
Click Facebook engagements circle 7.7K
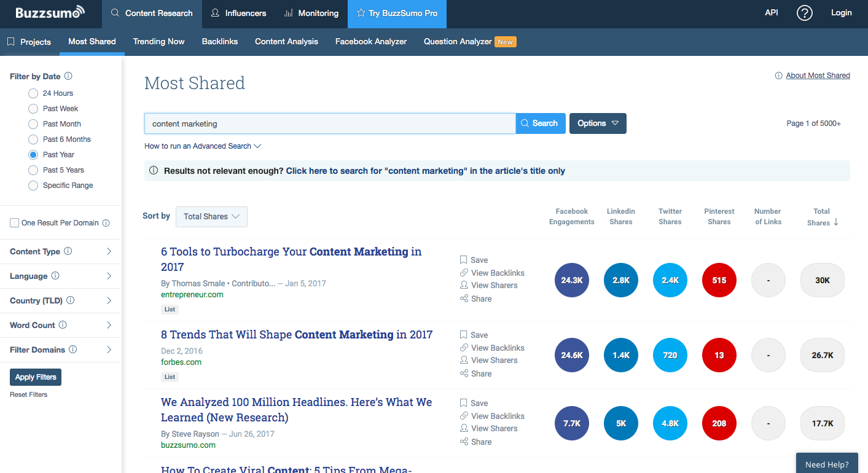tap(572, 423)
